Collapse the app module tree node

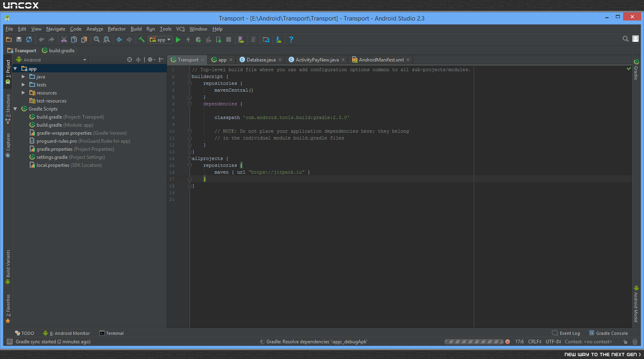click(15, 69)
